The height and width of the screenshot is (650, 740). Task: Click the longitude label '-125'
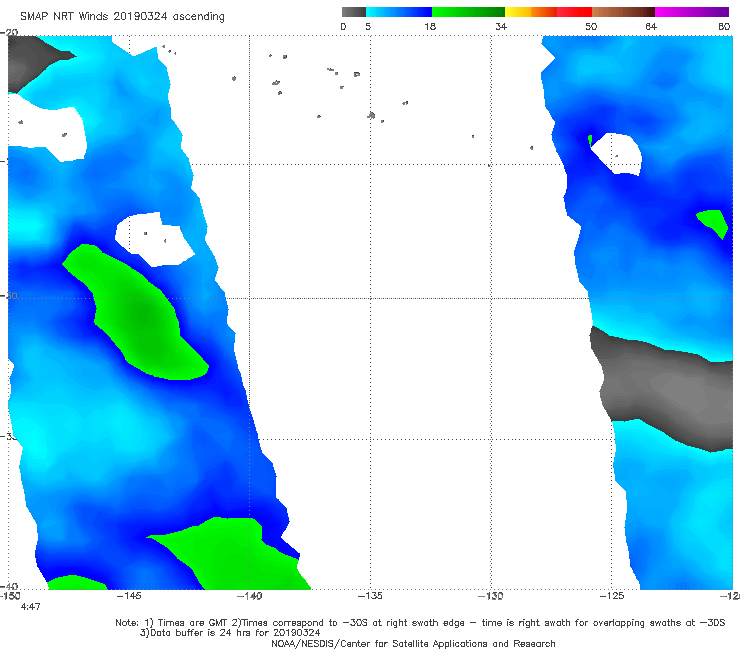click(x=612, y=596)
